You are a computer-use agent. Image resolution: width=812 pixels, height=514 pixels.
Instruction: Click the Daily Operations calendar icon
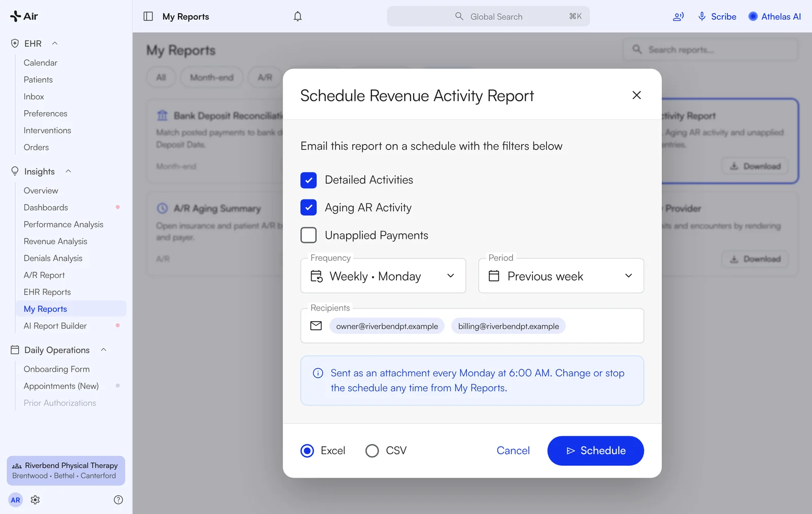15,350
